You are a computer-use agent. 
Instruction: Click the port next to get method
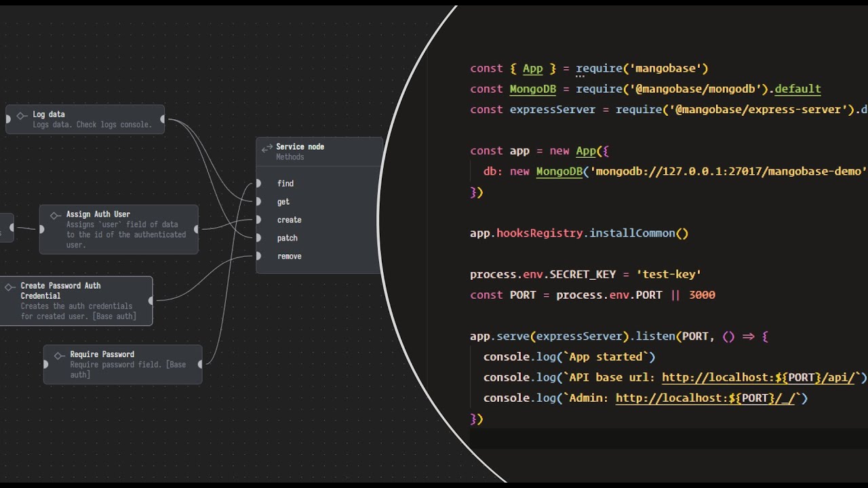(258, 201)
